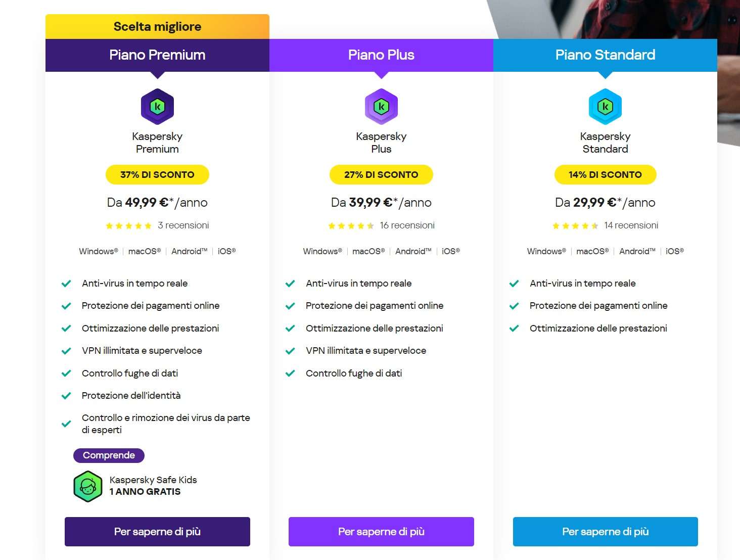
Task: Select the Piano Standard header tab
Action: point(605,55)
